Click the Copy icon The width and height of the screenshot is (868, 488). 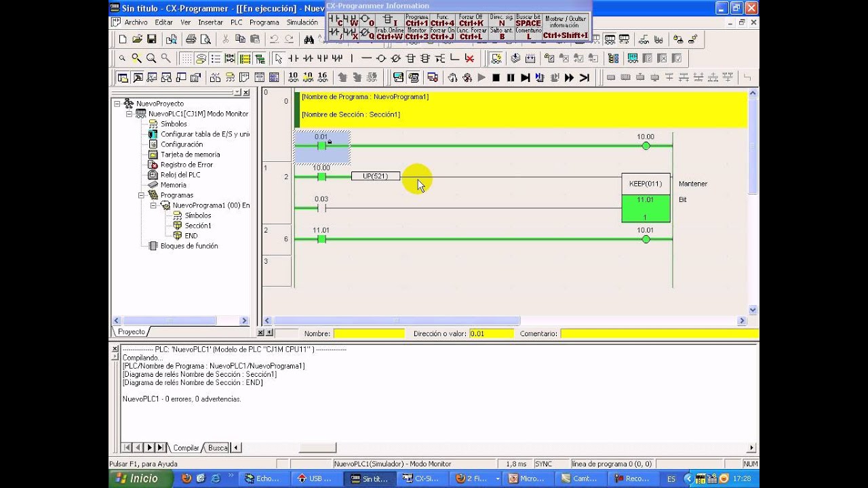[240, 39]
